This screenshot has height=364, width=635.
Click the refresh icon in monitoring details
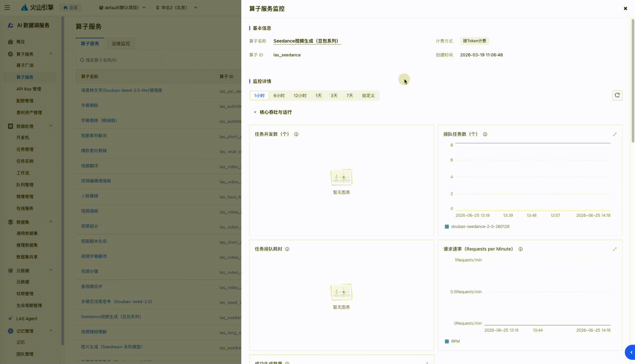point(617,96)
